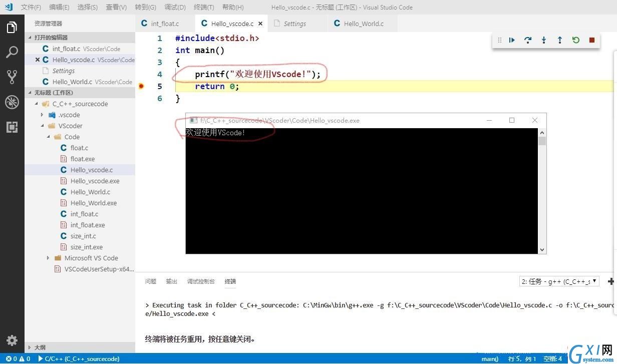Click the console window scrollbar up arrow
The image size is (617, 364).
(x=542, y=133)
